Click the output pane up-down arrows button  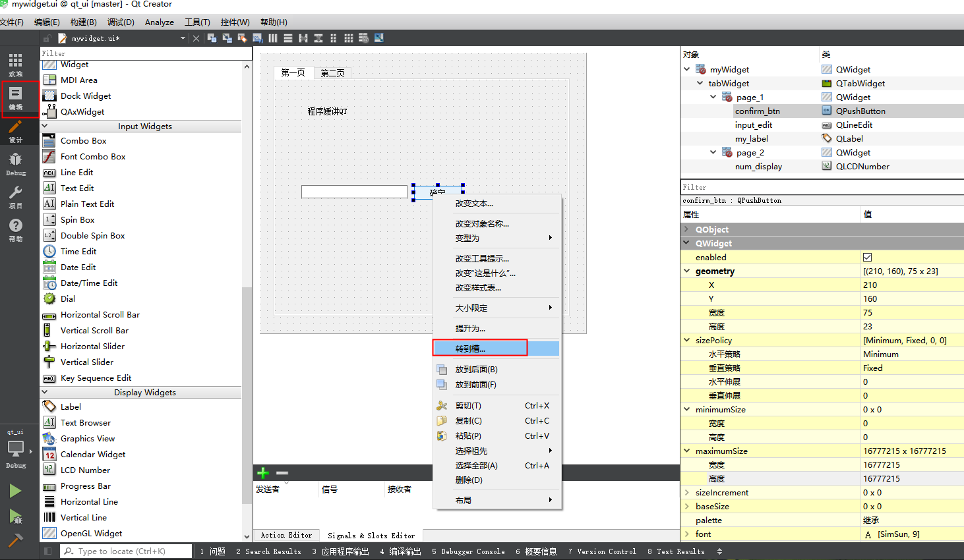tap(719, 551)
